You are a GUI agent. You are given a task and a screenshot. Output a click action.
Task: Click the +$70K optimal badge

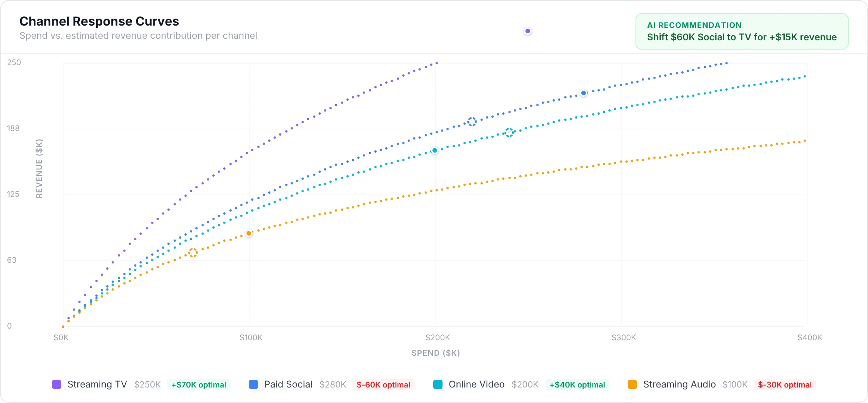[x=199, y=385]
